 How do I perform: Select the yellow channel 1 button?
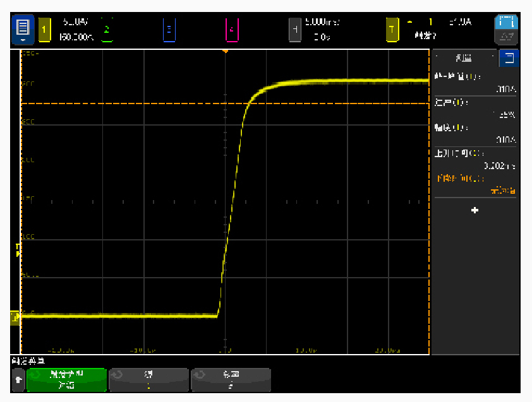point(44,30)
